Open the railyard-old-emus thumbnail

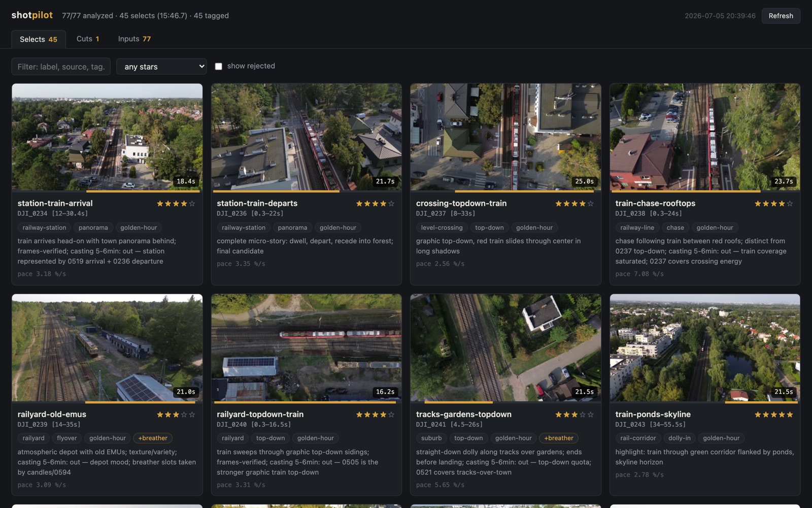(107, 348)
